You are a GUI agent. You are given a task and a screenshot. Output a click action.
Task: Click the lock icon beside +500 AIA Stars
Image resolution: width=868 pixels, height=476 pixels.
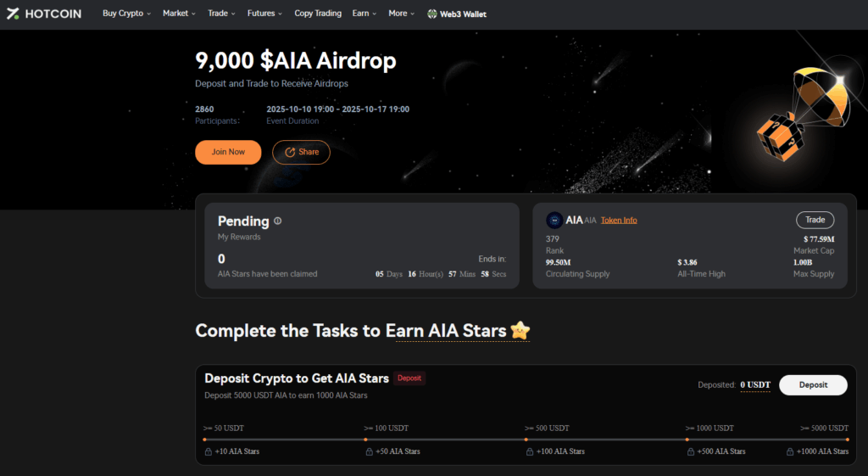point(689,451)
